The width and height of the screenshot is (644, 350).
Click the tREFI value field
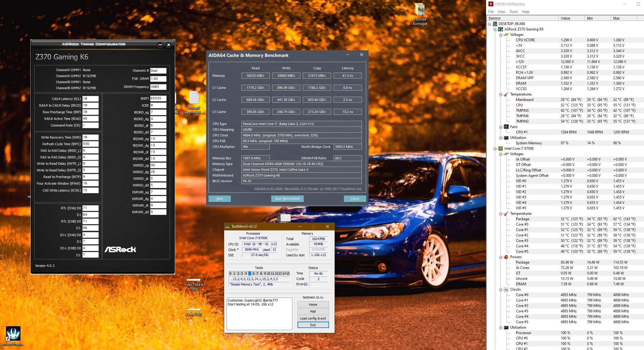158,98
